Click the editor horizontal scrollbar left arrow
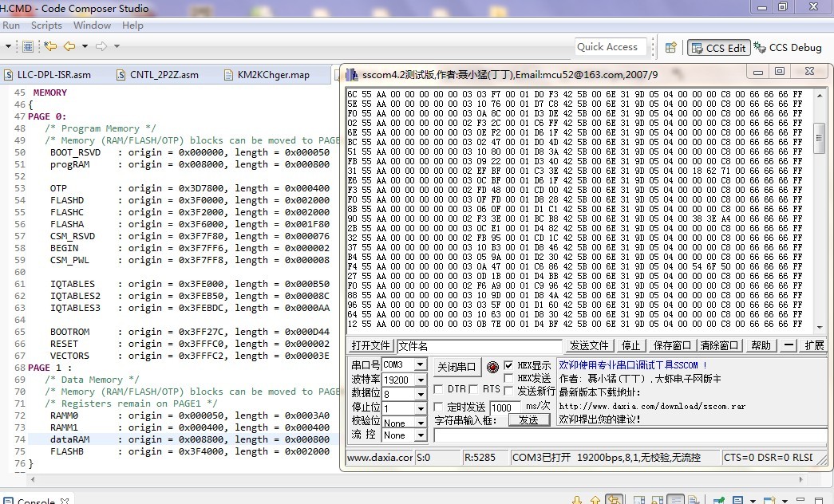834x504 pixels. [33, 479]
